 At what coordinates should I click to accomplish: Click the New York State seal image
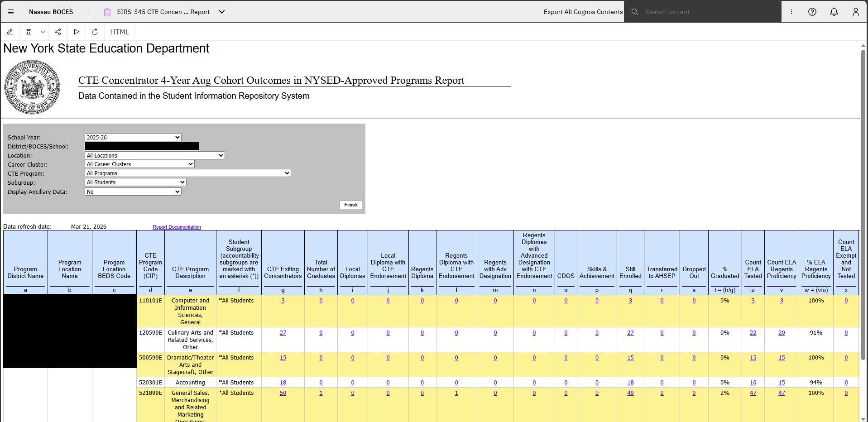pyautogui.click(x=32, y=87)
